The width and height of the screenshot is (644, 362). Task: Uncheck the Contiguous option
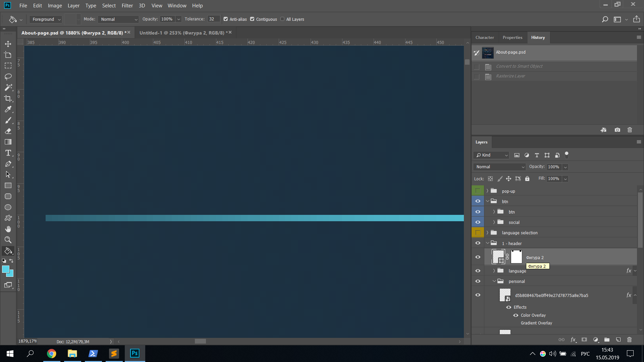point(252,19)
